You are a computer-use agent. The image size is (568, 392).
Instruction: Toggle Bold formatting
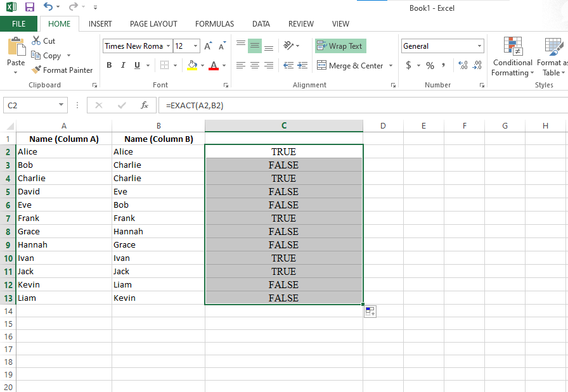tap(109, 65)
